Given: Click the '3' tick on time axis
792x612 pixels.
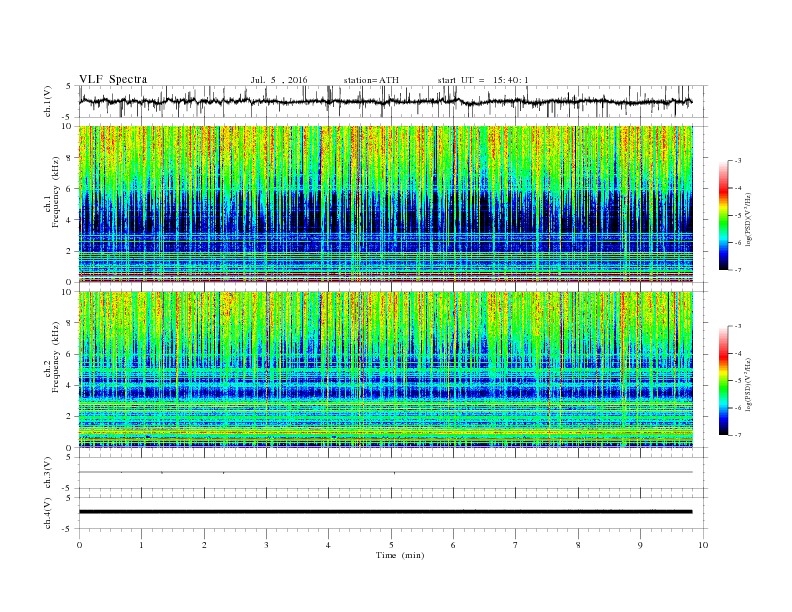Looking at the screenshot, I should coord(266,545).
